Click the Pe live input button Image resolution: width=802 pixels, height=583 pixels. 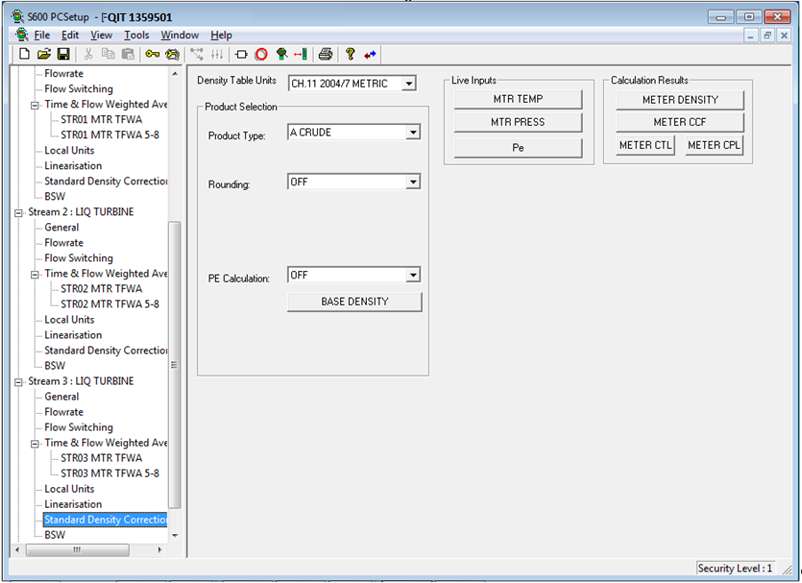(518, 147)
